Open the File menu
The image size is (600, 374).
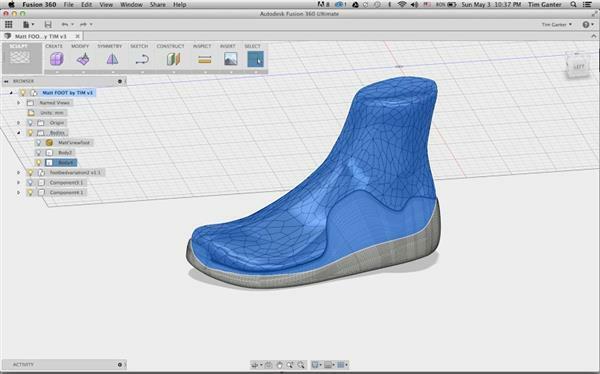tap(68, 5)
